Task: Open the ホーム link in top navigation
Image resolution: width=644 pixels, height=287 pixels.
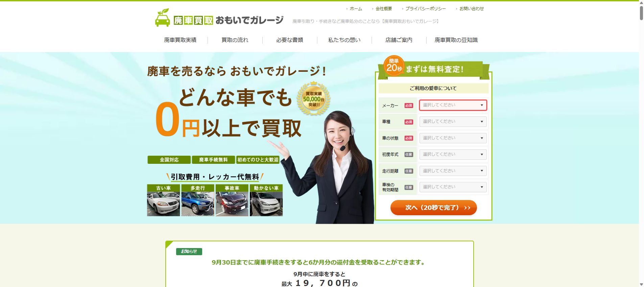Action: click(x=356, y=9)
